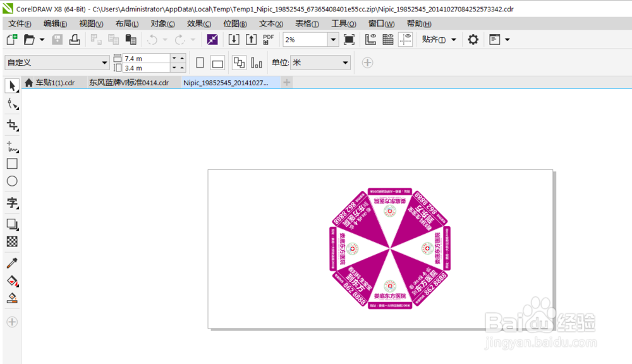The width and height of the screenshot is (632, 364).
Task: Toggle apply layout to current page
Action: (x=257, y=63)
